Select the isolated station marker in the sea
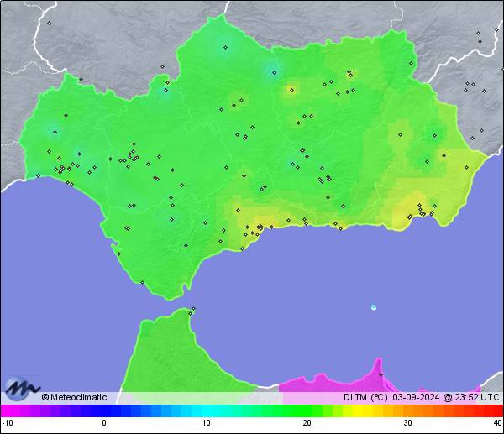Image resolution: width=504 pixels, height=434 pixels. 374,307
